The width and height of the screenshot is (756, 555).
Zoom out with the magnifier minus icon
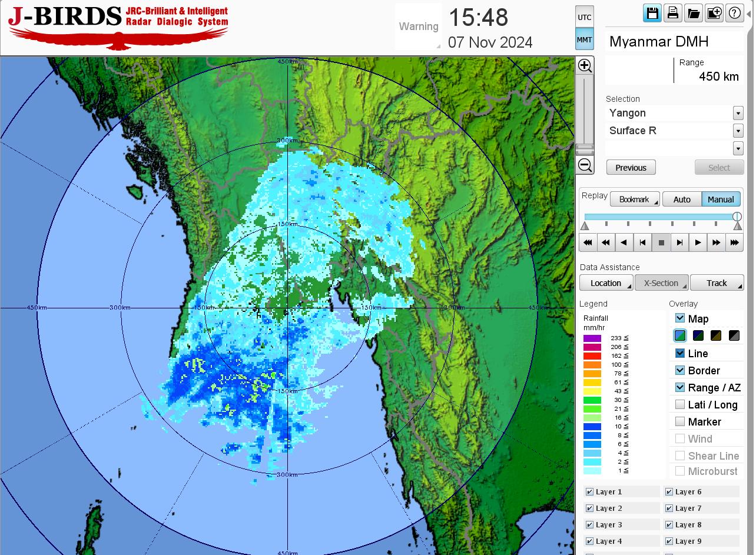coord(585,165)
